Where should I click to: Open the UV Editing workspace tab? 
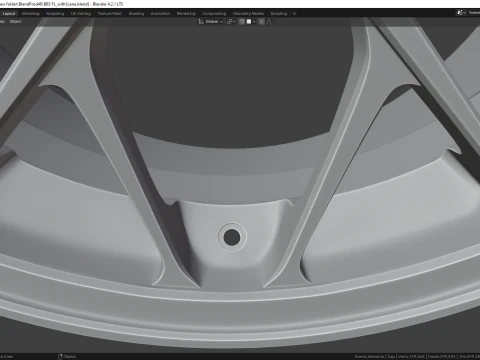point(81,14)
